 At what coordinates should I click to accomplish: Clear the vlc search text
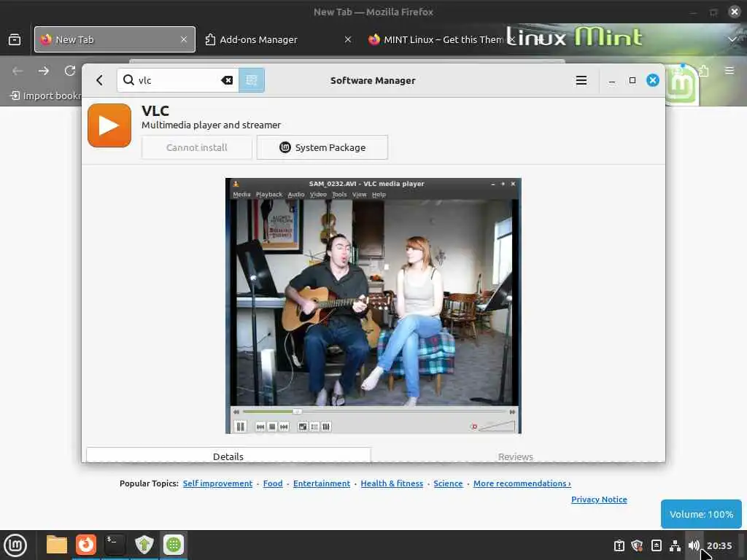(227, 80)
